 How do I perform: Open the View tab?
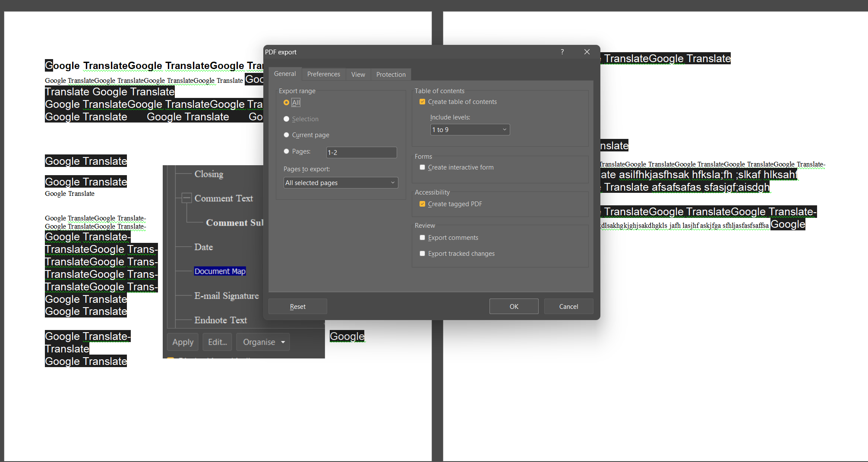click(x=358, y=74)
